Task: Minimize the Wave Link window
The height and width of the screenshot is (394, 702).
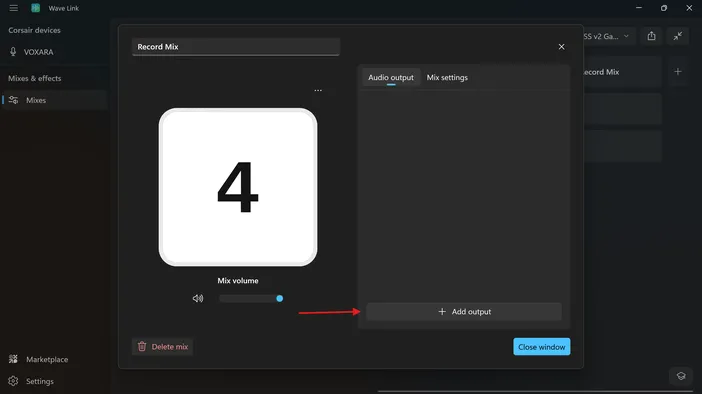Action: pos(639,8)
